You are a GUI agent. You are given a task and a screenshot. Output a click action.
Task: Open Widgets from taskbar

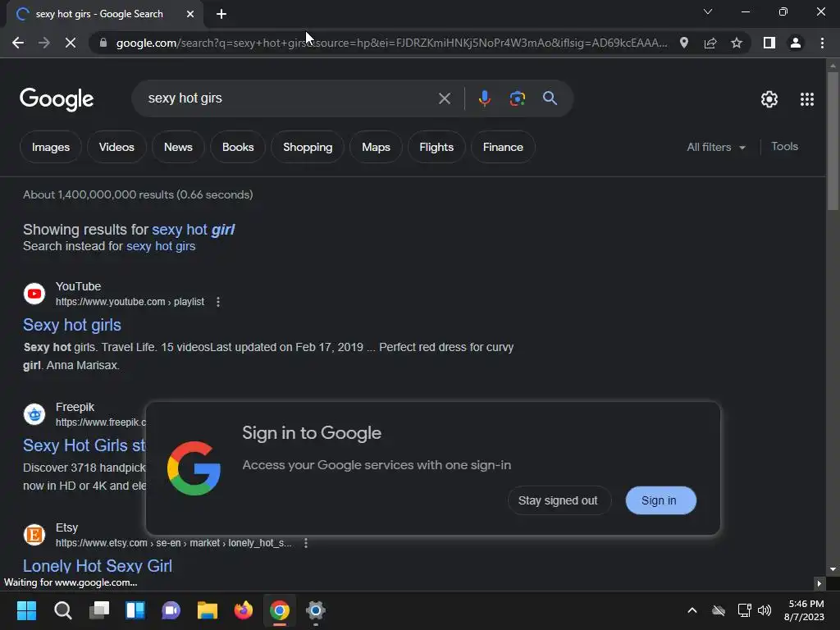pos(135,610)
